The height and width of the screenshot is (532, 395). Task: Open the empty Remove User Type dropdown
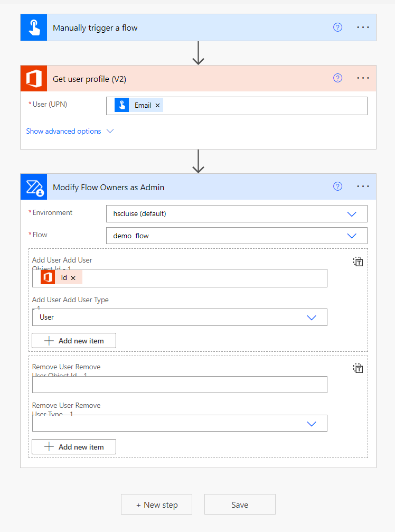[x=180, y=423]
